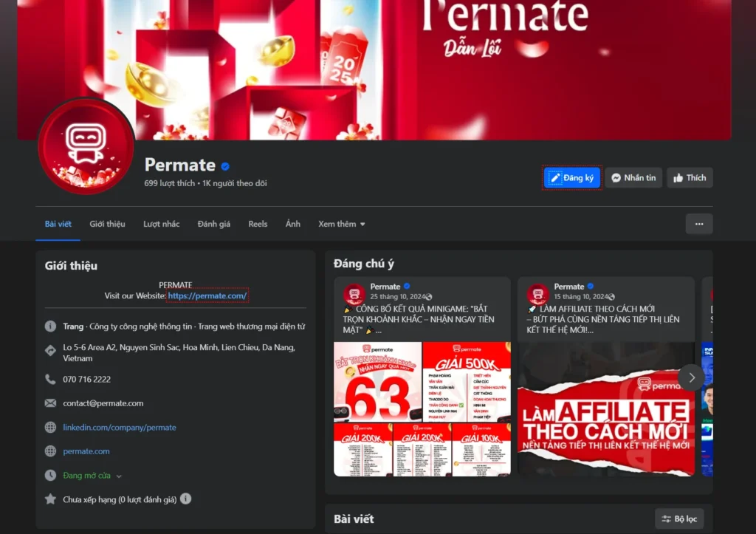Image resolution: width=756 pixels, height=534 pixels.
Task: Click the Thích like button
Action: click(x=690, y=178)
